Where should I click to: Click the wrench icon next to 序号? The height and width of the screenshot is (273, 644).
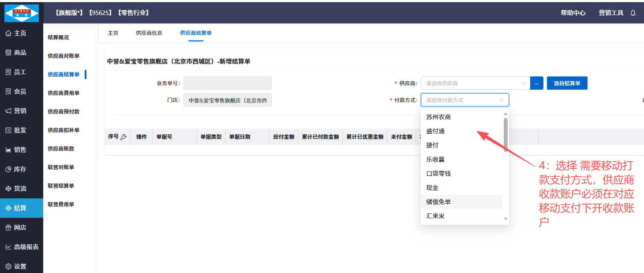pyautogui.click(x=124, y=137)
